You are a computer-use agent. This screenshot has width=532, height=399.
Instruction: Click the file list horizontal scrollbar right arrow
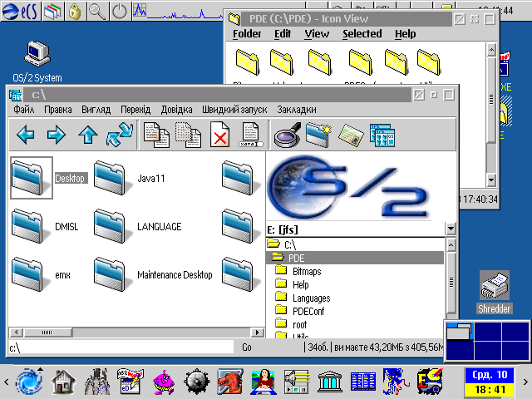tap(258, 332)
